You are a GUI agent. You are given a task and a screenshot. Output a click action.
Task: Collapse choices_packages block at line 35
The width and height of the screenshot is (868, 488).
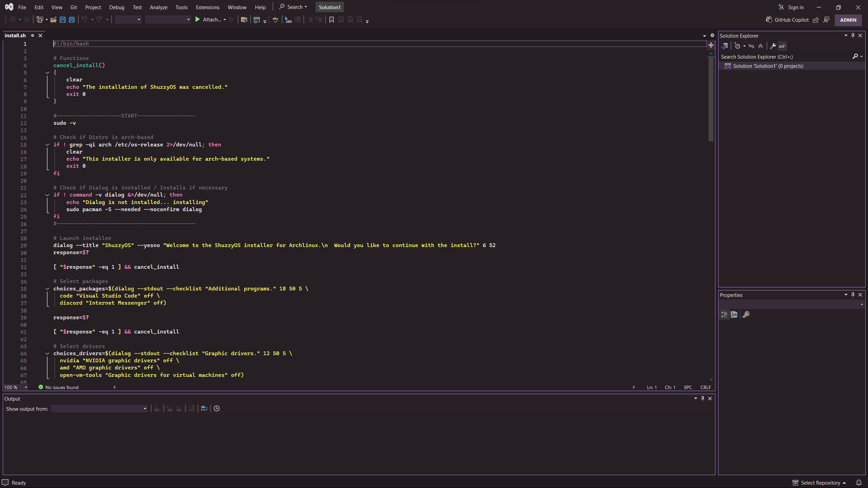pyautogui.click(x=47, y=289)
